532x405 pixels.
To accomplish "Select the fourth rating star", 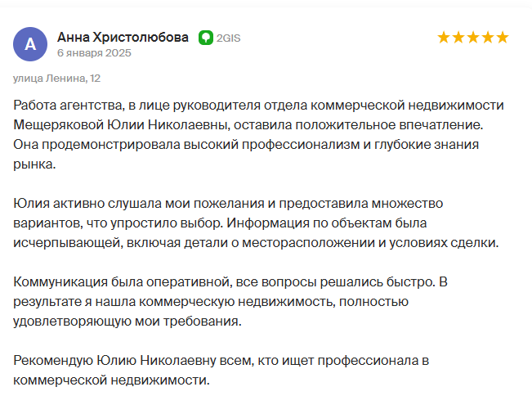I will (488, 38).
